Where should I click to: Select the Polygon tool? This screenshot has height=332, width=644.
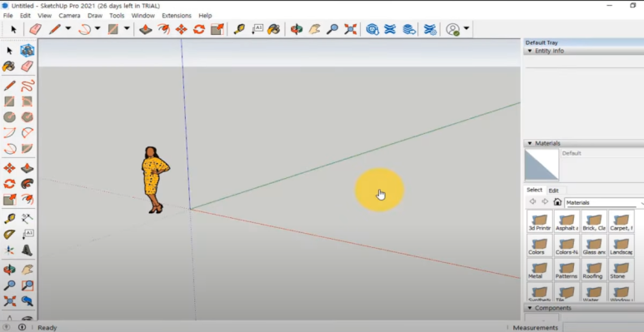pyautogui.click(x=27, y=117)
